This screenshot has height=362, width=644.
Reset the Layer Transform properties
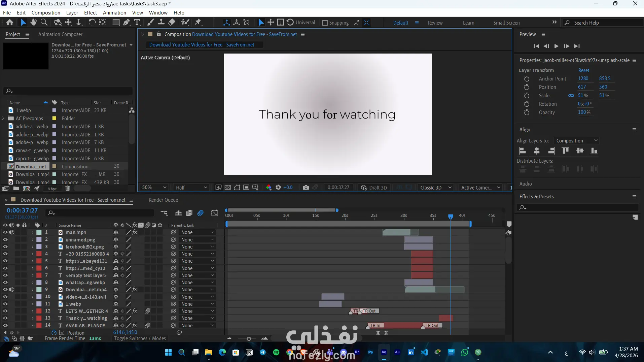point(584,70)
